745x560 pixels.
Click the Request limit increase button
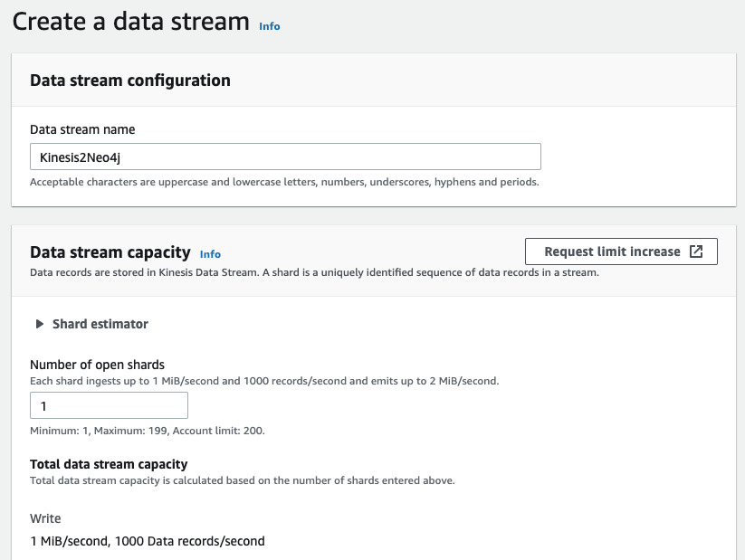click(621, 252)
